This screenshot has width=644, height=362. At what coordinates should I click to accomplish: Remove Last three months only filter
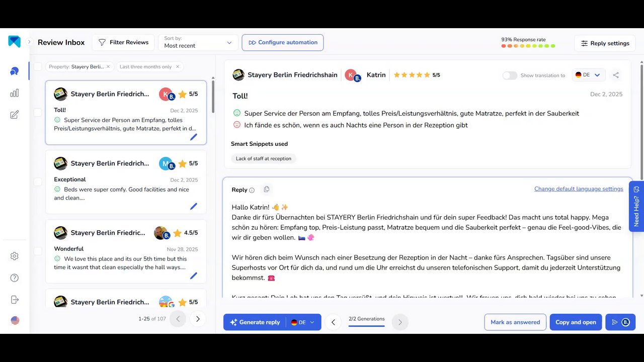pos(178,66)
